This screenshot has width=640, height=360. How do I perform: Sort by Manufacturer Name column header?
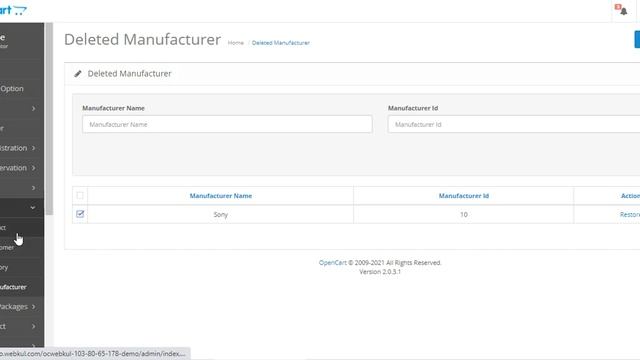[220, 196]
